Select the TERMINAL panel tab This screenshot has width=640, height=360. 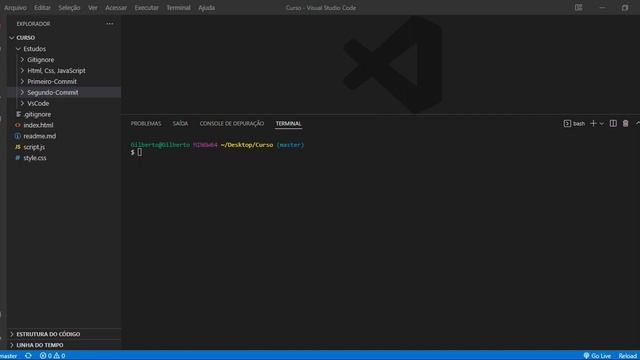[x=289, y=123]
